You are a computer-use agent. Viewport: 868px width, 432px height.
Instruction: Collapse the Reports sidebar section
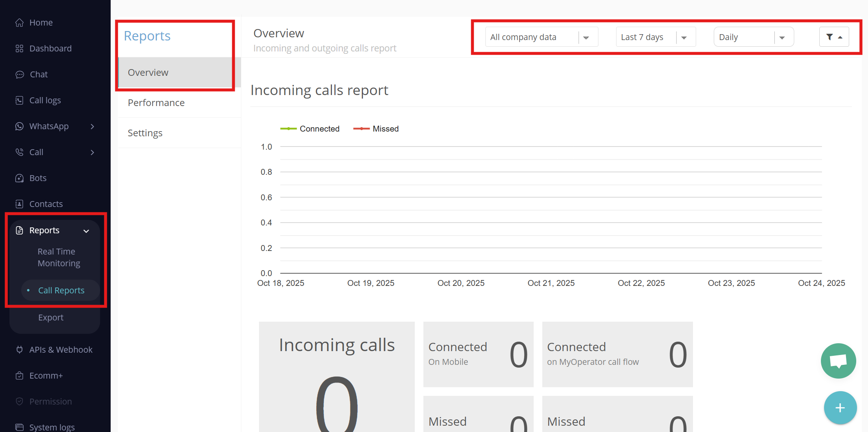tap(86, 231)
